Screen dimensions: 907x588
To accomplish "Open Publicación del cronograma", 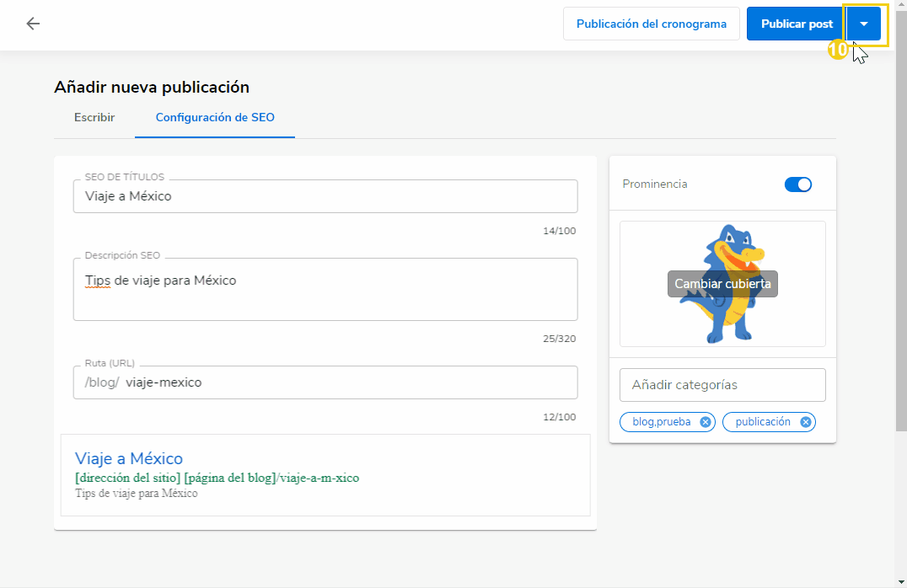I will point(652,24).
